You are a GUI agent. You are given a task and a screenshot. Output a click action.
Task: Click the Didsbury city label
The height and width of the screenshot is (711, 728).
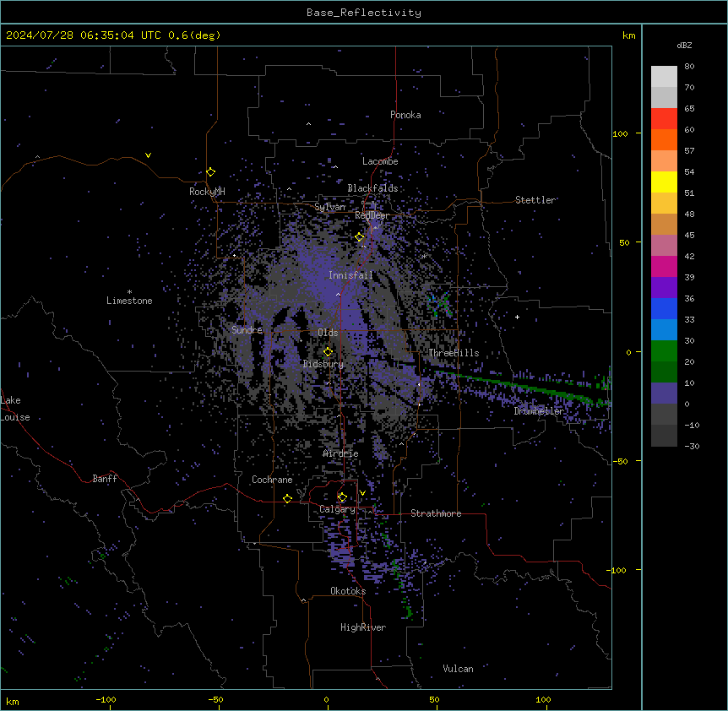pos(323,364)
